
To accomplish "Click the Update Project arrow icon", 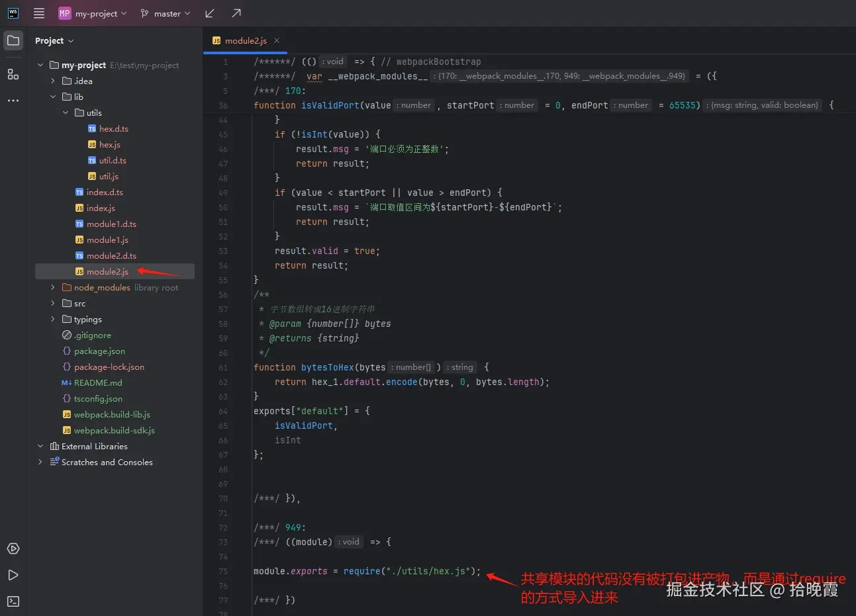I will tap(210, 13).
